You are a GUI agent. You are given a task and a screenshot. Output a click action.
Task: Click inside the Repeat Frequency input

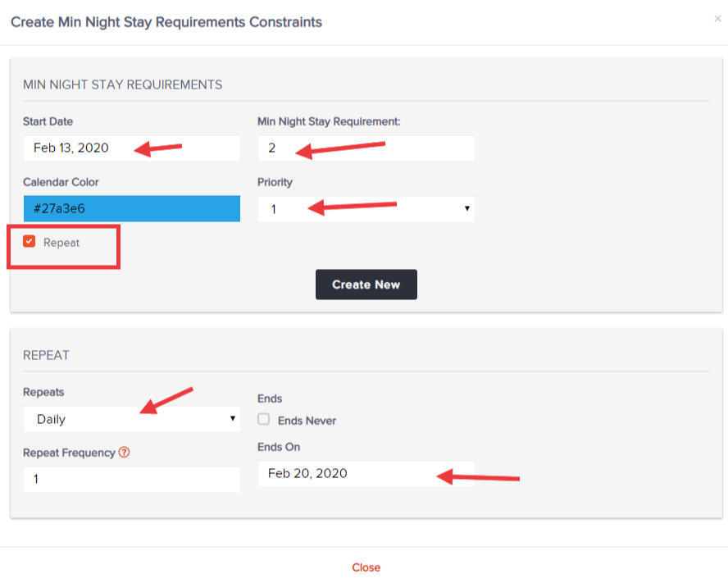[131, 480]
